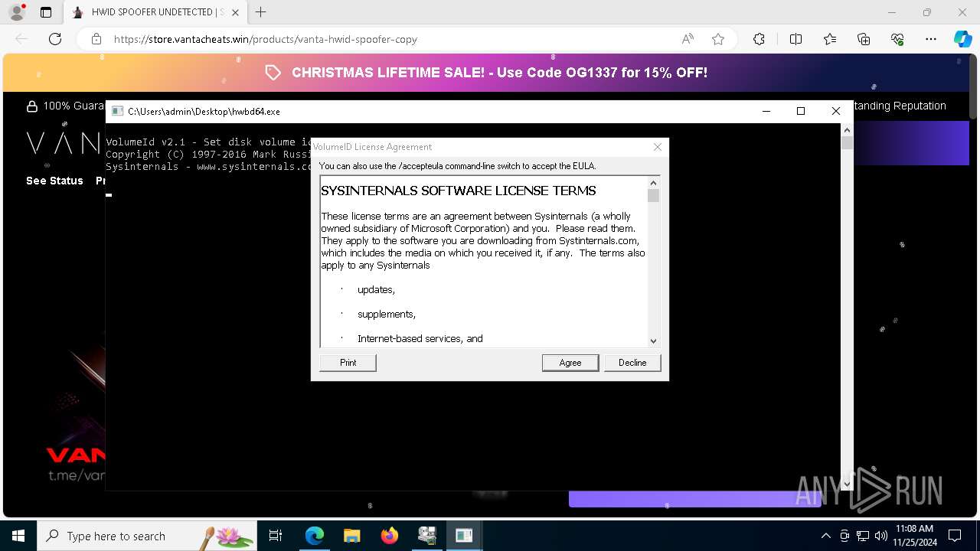This screenshot has width=980, height=551.
Task: Click the Edge icon on the taskbar
Action: point(315,536)
